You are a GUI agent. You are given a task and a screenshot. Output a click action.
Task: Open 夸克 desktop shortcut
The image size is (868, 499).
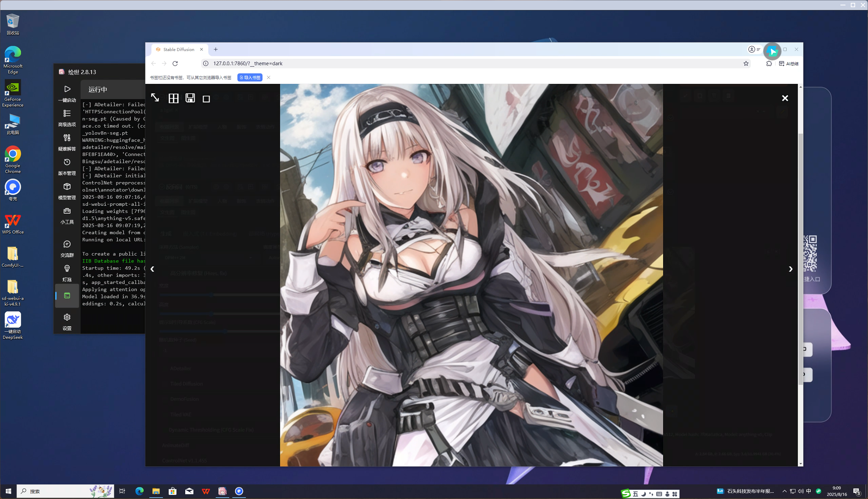tap(13, 190)
